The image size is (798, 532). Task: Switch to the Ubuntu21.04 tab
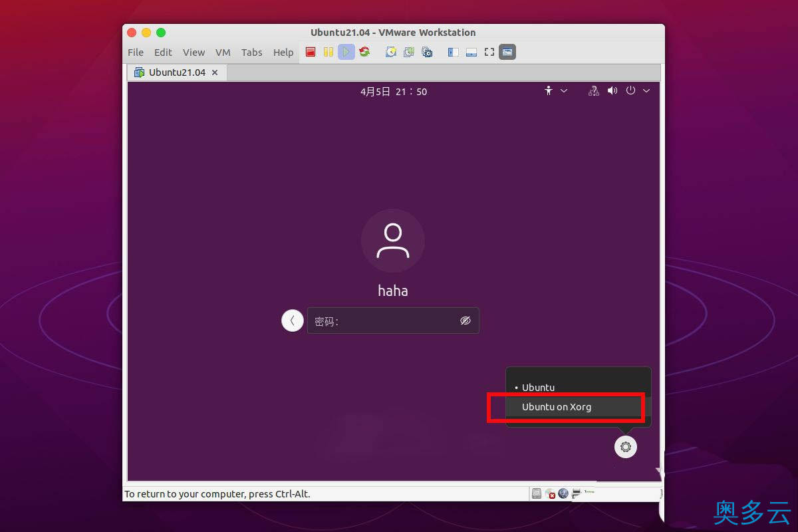coord(175,72)
